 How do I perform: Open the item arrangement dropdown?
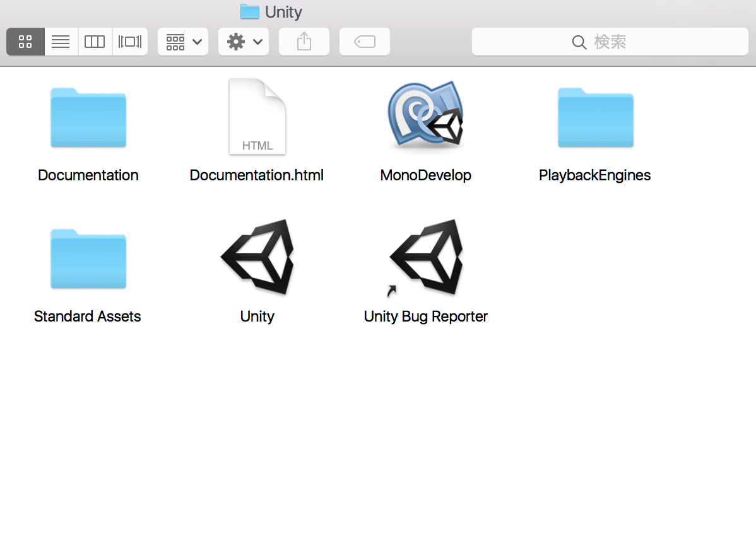(183, 42)
